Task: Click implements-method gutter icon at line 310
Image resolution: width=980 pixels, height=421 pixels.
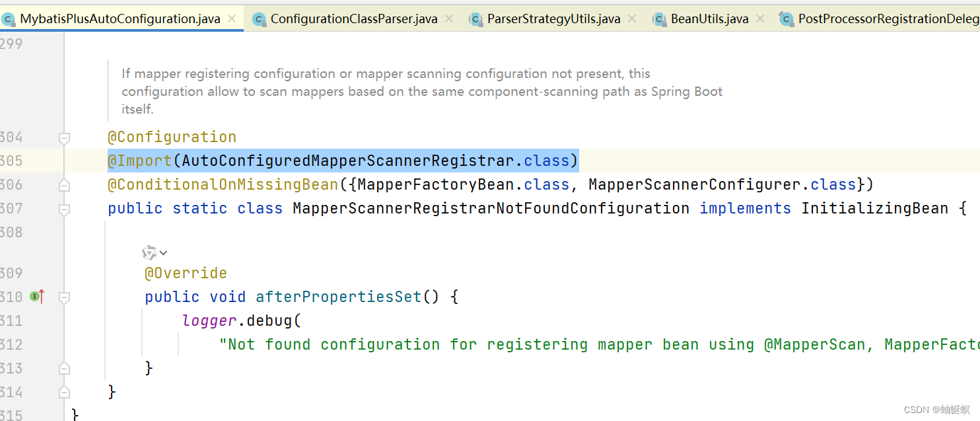Action: click(x=37, y=297)
